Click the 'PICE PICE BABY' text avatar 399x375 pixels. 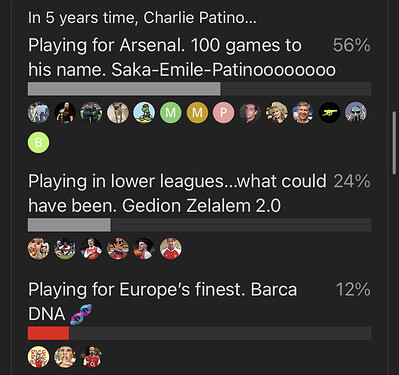[x=38, y=357]
